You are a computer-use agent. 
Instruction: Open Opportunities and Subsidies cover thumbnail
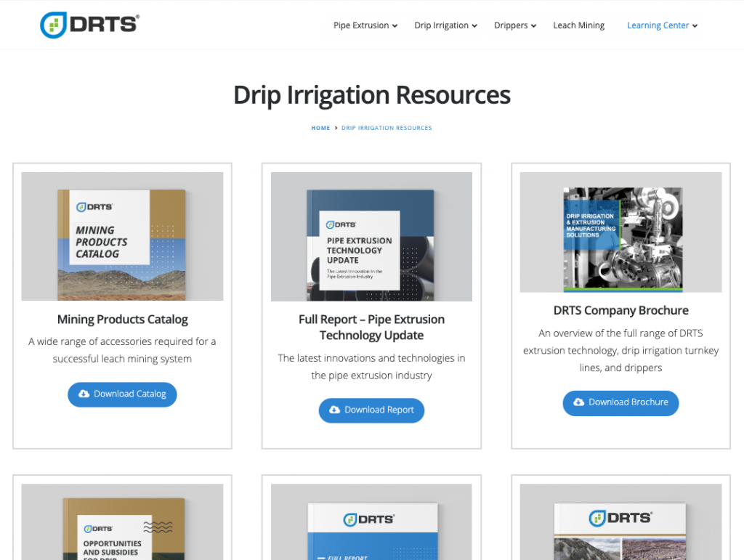pyautogui.click(x=122, y=522)
